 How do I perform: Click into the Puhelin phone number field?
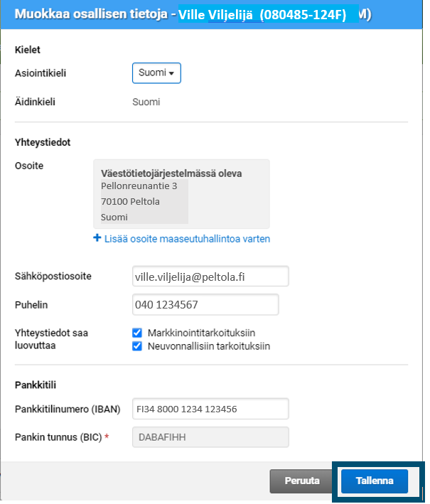205,304
